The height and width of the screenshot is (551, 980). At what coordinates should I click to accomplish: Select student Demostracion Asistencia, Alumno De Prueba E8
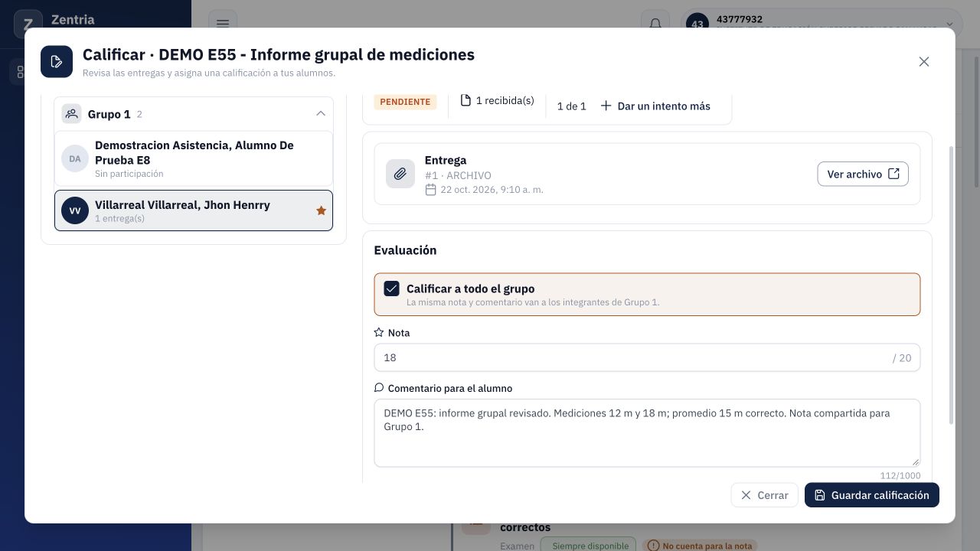point(194,159)
